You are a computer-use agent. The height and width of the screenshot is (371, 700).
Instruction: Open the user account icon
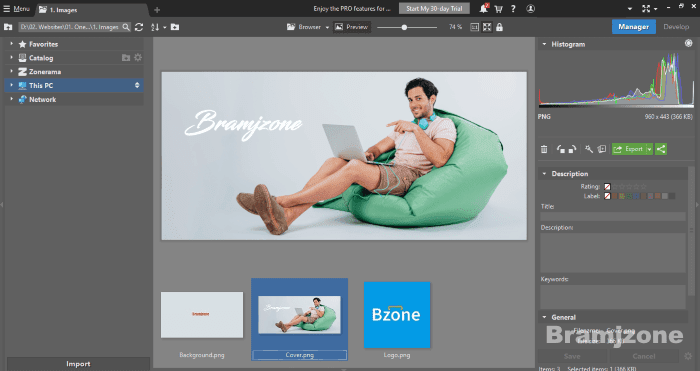pyautogui.click(x=530, y=8)
